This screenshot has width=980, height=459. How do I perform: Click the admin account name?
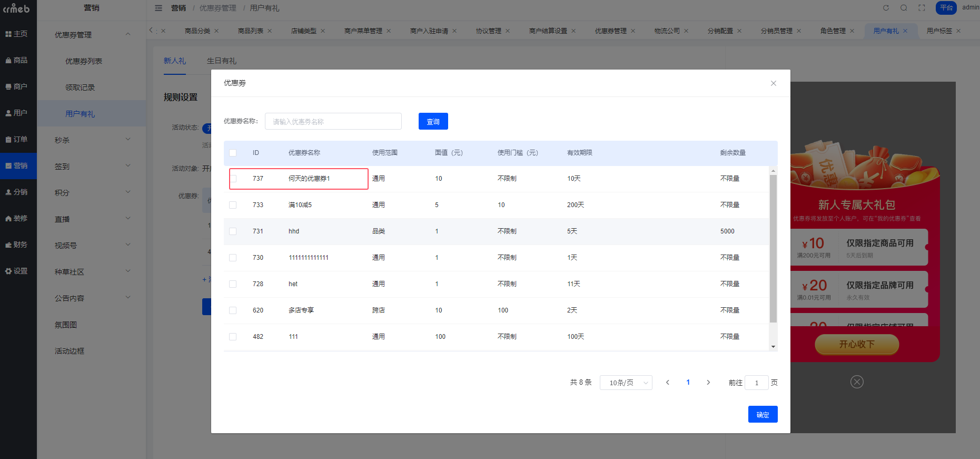tap(971, 7)
